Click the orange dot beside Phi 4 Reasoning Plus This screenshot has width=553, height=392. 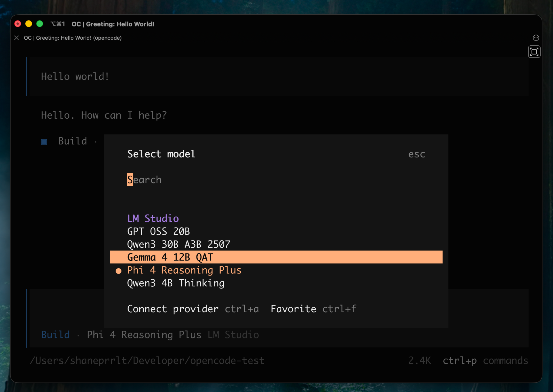[119, 271]
